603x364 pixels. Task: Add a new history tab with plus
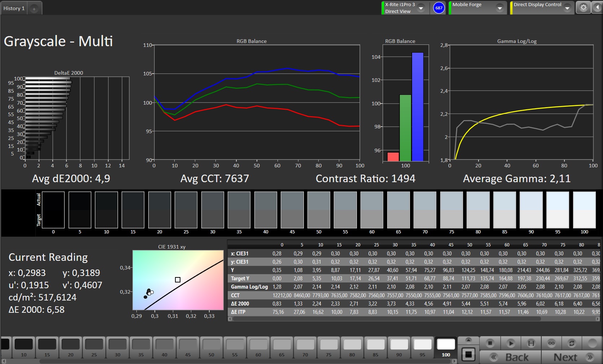(34, 9)
